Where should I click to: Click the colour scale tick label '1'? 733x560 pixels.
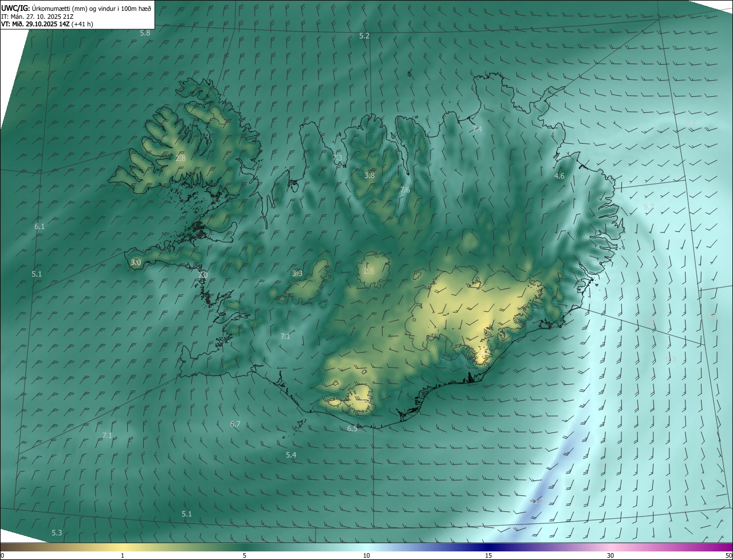[123, 556]
